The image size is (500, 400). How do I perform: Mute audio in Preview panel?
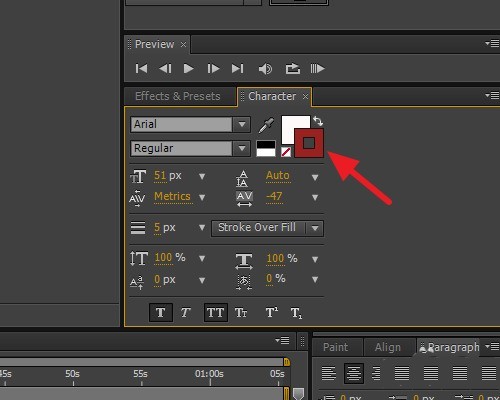point(265,69)
